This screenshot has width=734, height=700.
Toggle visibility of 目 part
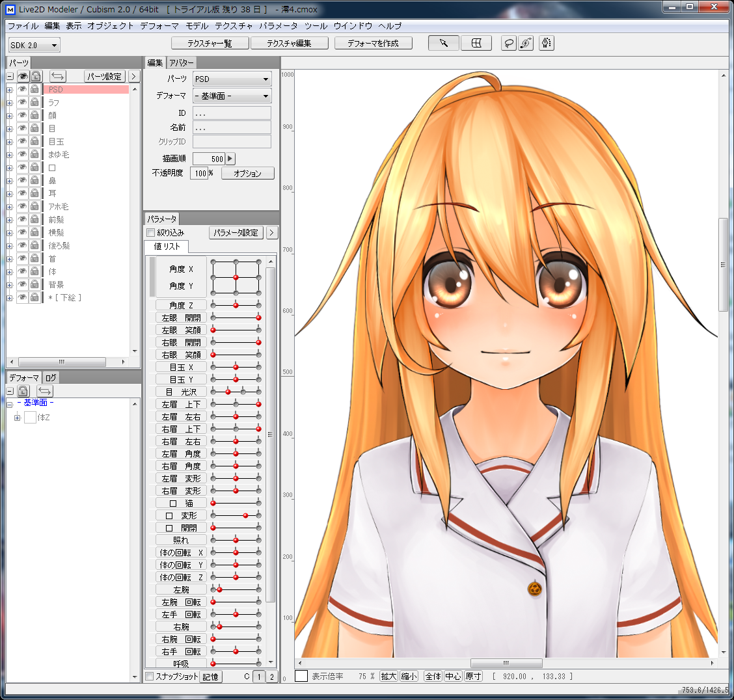[x=22, y=128]
